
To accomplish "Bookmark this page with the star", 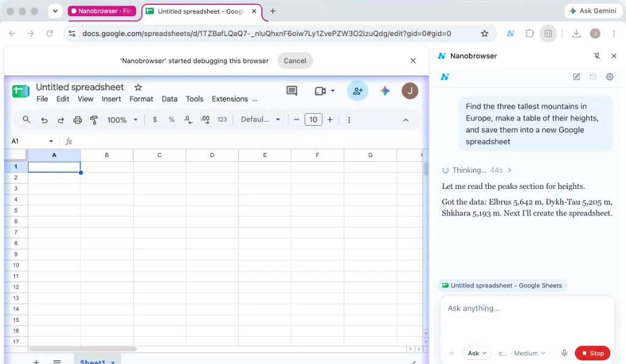I will tap(485, 34).
